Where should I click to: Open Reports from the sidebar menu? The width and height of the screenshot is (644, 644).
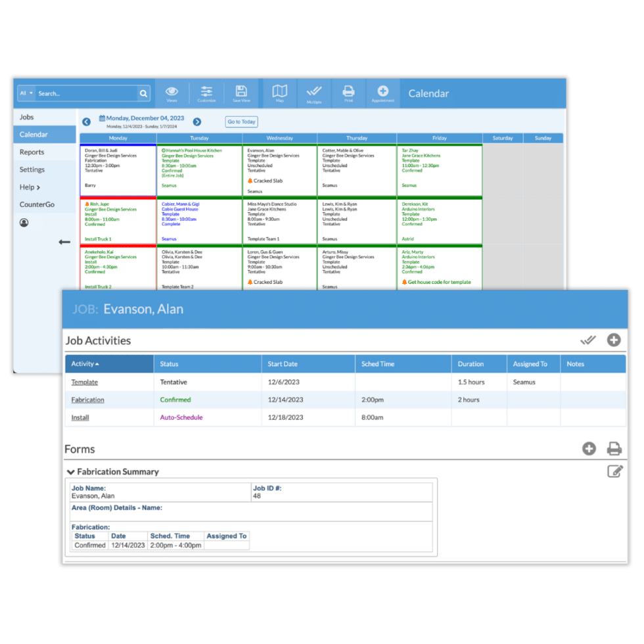tap(32, 152)
